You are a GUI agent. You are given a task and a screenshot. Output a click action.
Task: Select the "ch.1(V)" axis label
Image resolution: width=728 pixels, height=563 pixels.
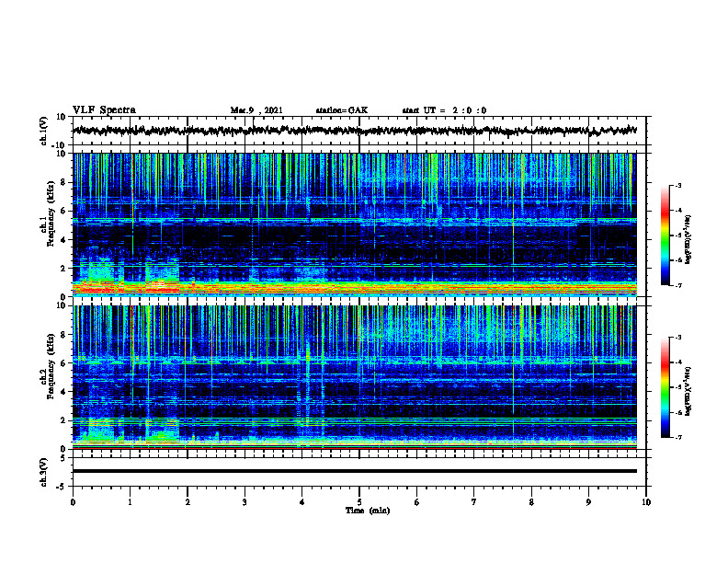44,131
